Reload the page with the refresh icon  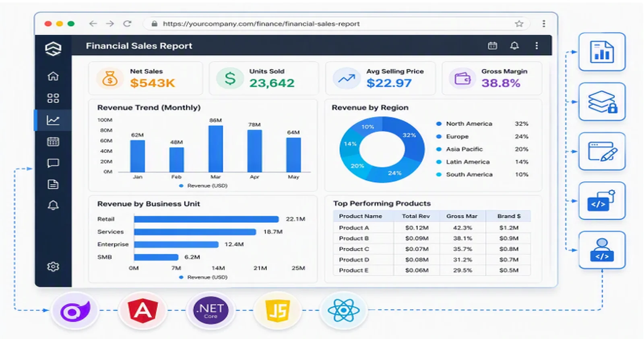click(127, 24)
